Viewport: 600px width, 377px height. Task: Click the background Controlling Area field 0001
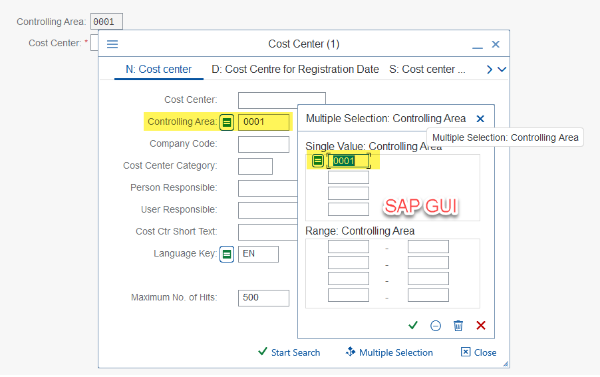106,21
